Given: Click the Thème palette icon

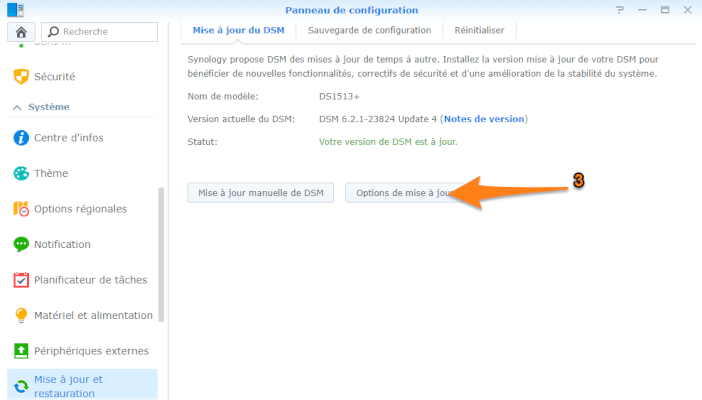Looking at the screenshot, I should pyautogui.click(x=21, y=173).
